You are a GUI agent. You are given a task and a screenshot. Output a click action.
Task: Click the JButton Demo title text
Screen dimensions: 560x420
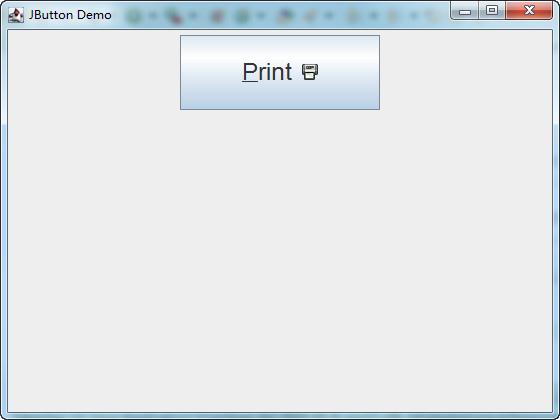(x=70, y=15)
